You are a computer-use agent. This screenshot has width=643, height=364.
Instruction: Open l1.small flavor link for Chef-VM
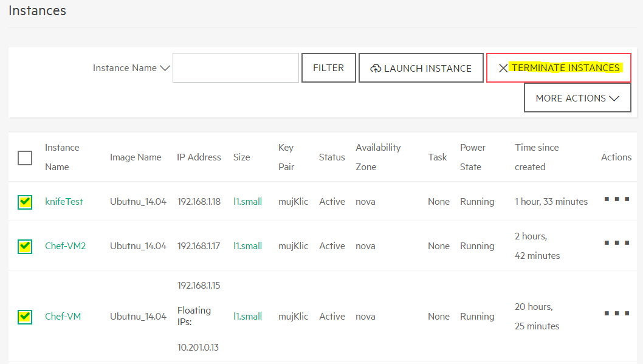(x=248, y=317)
